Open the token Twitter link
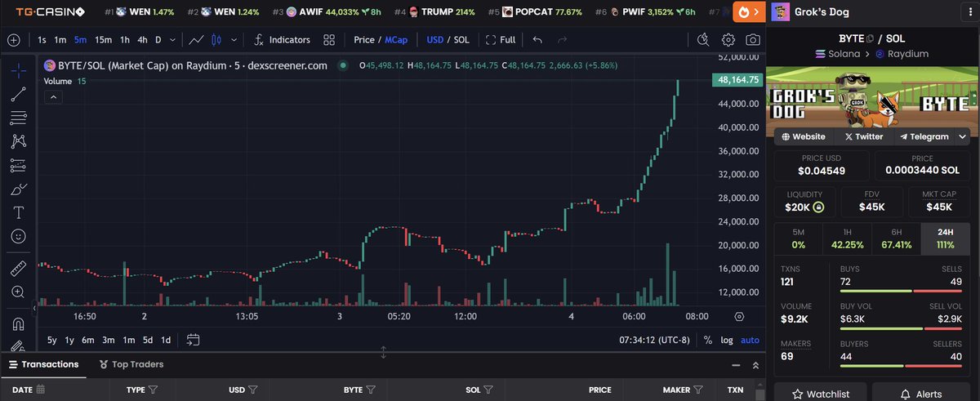 (x=862, y=136)
